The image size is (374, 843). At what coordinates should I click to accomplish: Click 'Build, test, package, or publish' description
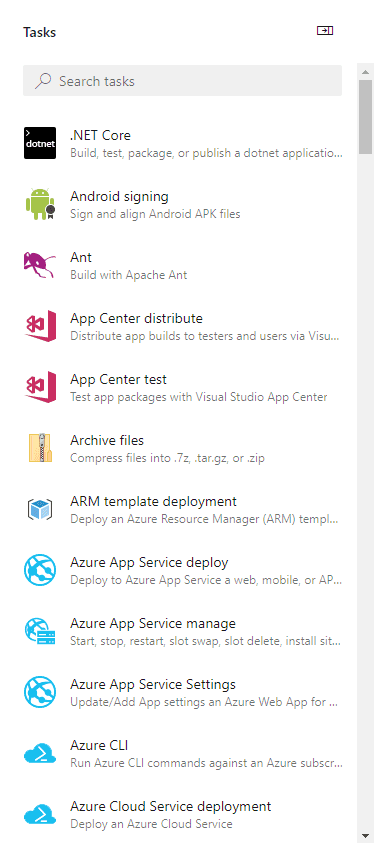[x=206, y=153]
